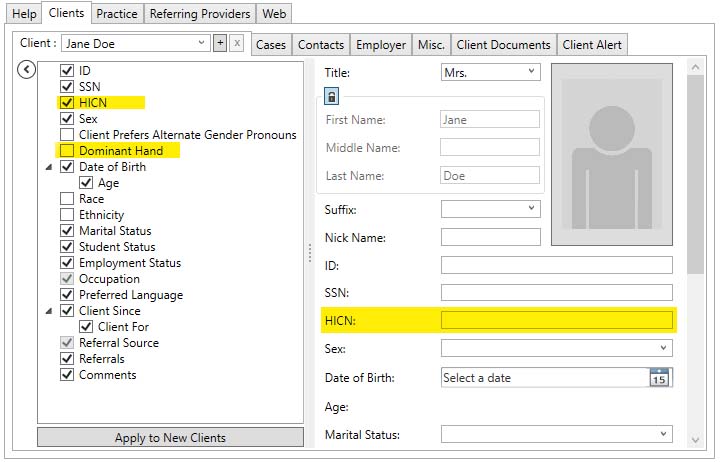The image size is (720, 462).
Task: Uncheck the HICN checkbox
Action: (67, 103)
